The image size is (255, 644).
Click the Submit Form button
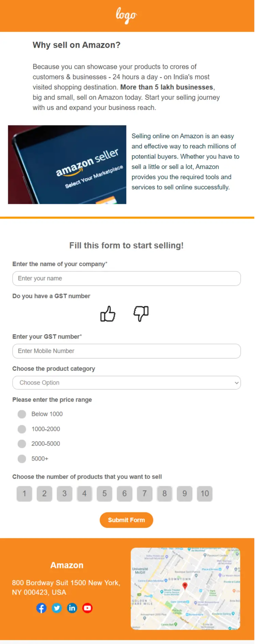point(126,520)
